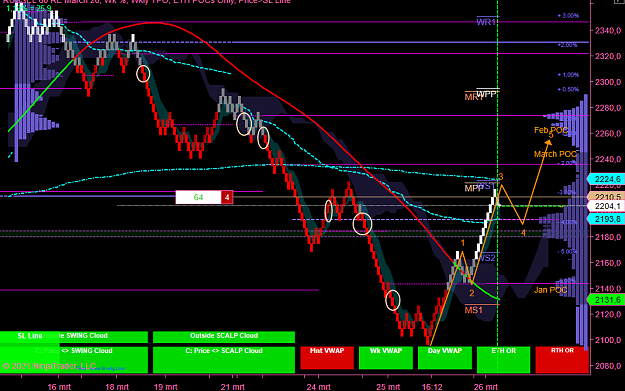
Task: Select the cyan 2193,8 price marker
Action: (606, 219)
